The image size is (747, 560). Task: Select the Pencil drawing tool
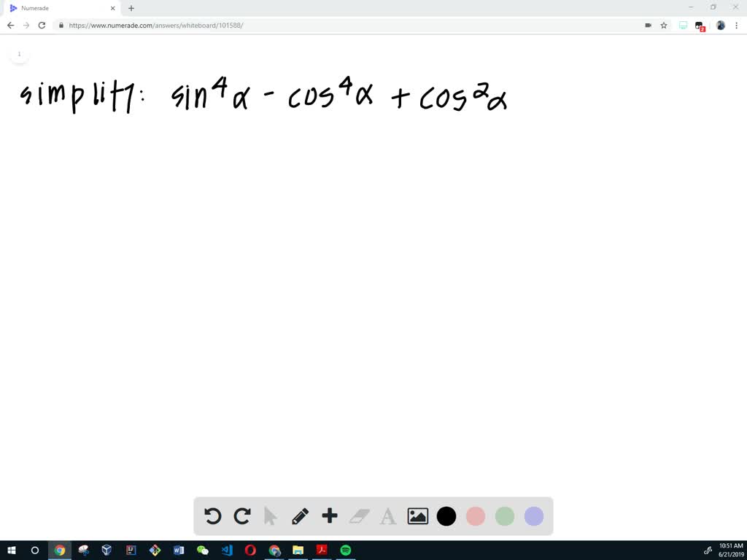300,516
